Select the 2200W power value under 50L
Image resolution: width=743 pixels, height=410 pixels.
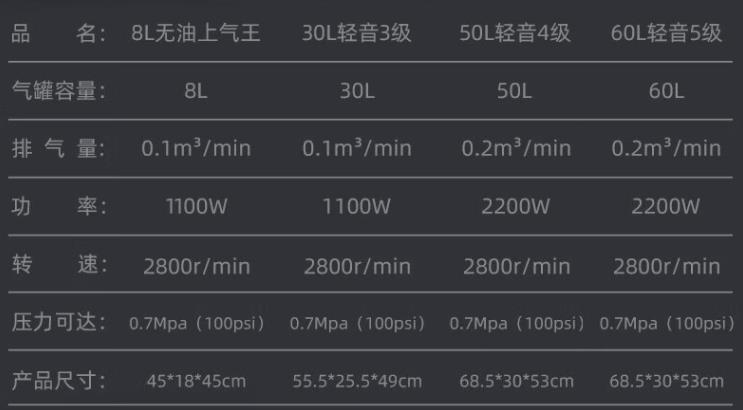[x=516, y=207]
